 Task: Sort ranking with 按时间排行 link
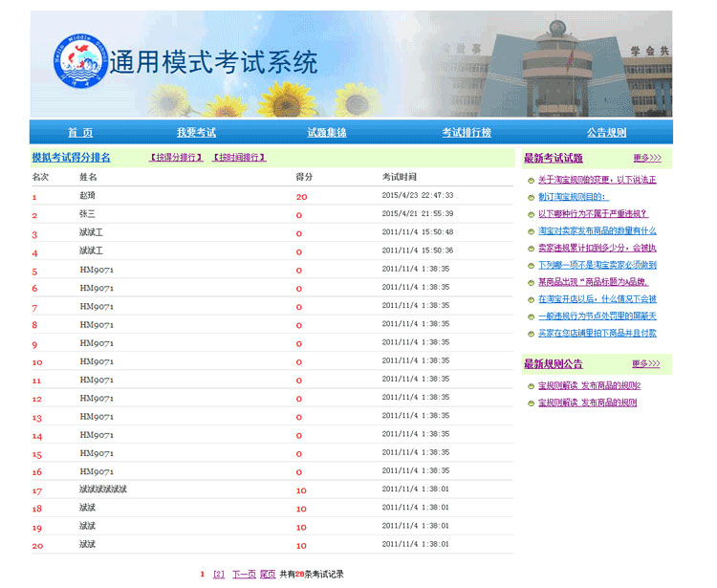point(239,158)
